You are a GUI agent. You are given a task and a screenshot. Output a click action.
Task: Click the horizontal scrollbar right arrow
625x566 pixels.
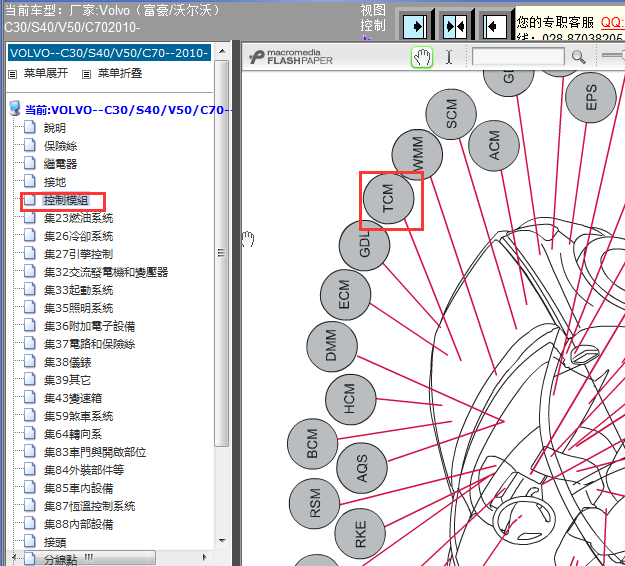204,557
